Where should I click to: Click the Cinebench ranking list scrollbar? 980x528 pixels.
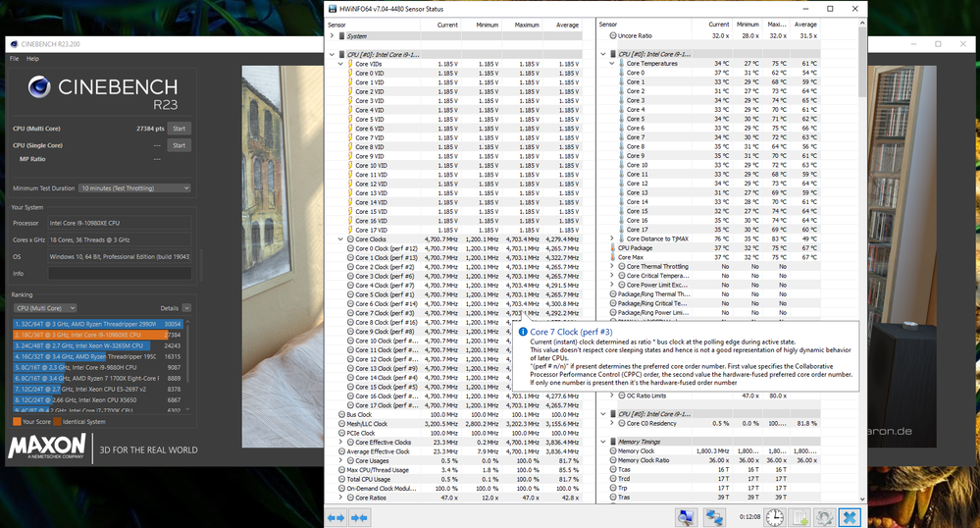tap(187, 365)
